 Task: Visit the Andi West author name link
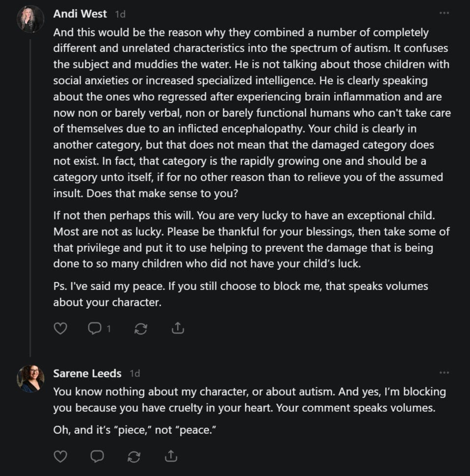pyautogui.click(x=80, y=14)
